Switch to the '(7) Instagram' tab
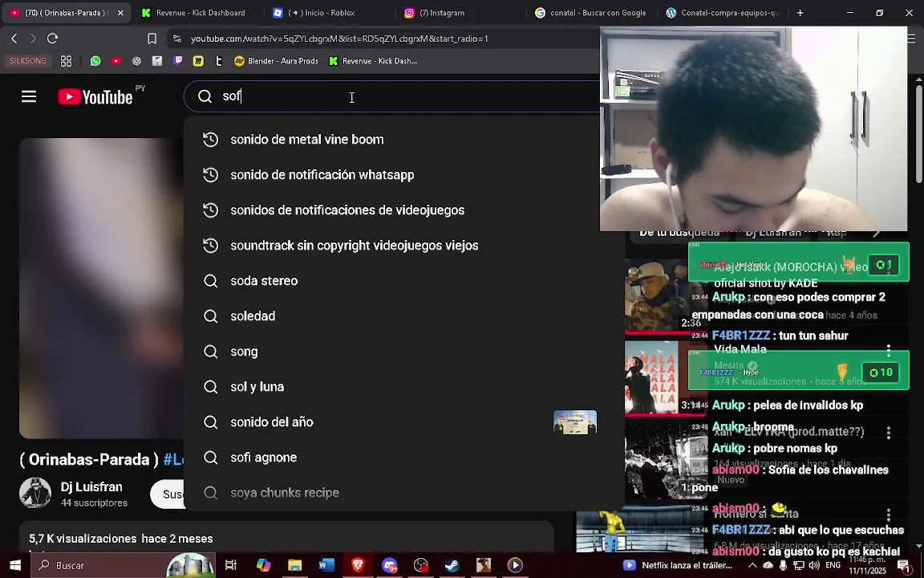Viewport: 924px width, 578px height. coord(442,12)
